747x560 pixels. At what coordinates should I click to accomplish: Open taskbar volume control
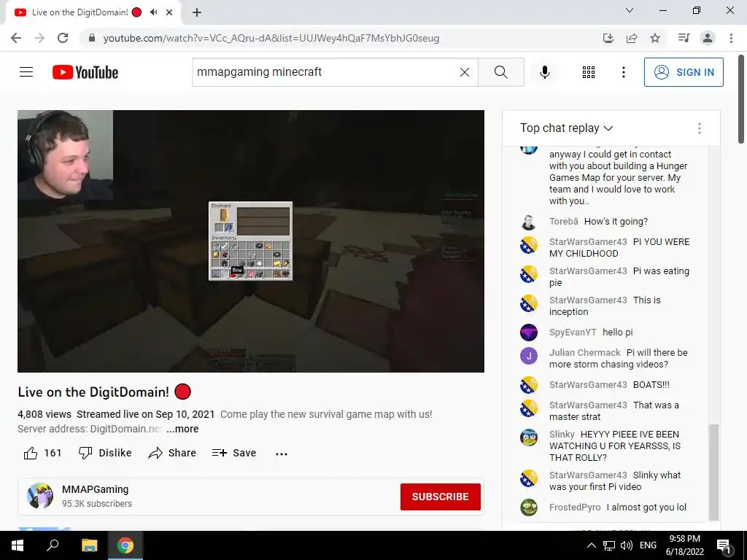627,545
